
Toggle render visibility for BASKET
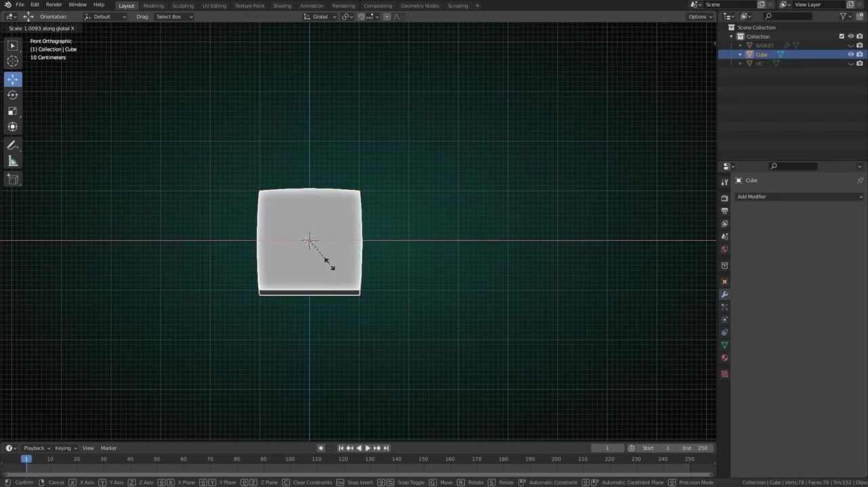[859, 45]
